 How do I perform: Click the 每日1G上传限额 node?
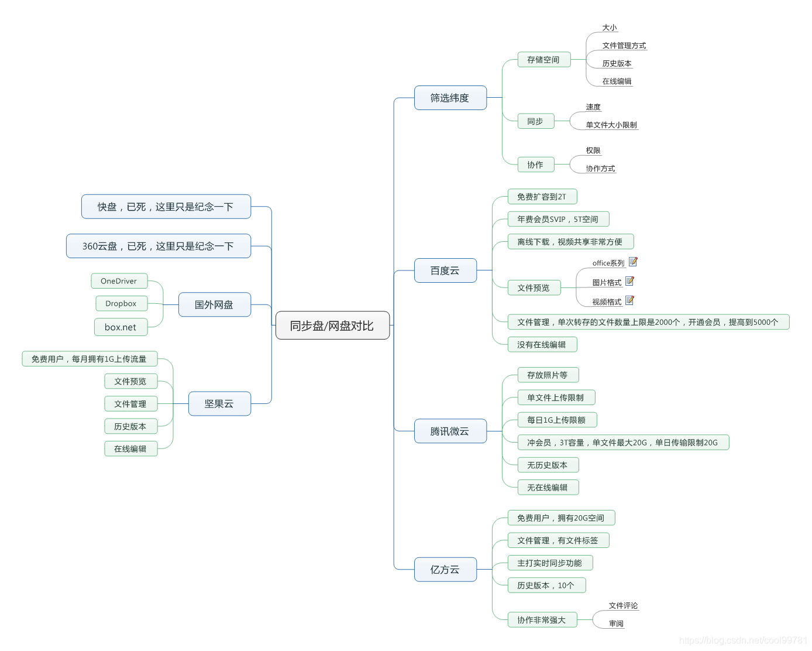point(558,420)
